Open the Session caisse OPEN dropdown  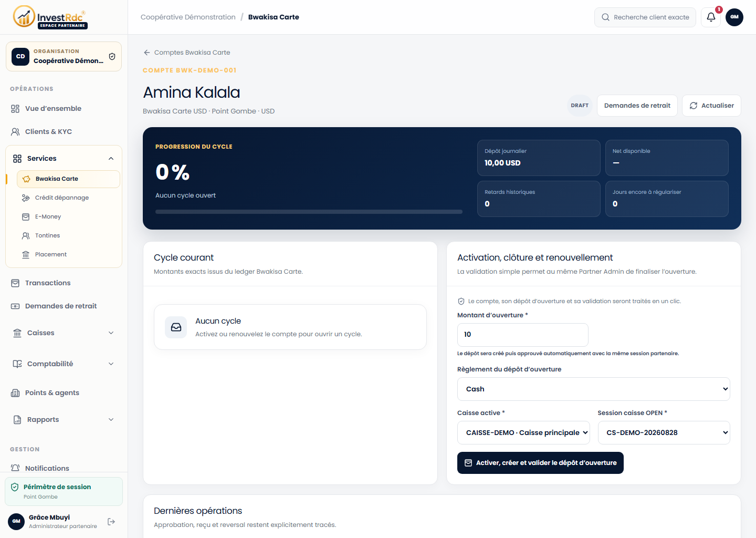664,433
